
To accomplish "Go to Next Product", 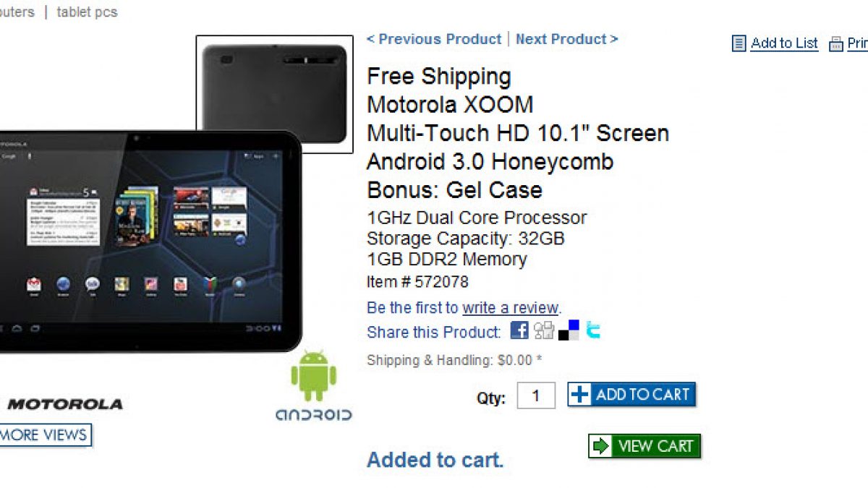I will [567, 39].
